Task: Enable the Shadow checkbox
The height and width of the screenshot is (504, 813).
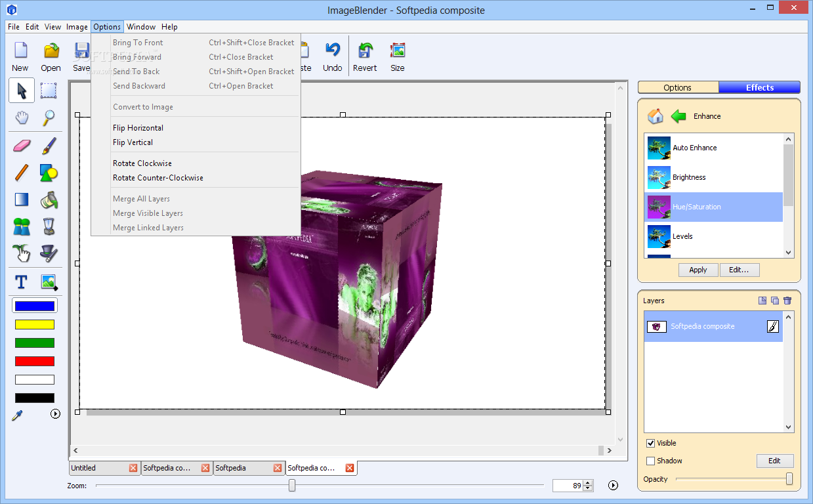Action: 651,461
